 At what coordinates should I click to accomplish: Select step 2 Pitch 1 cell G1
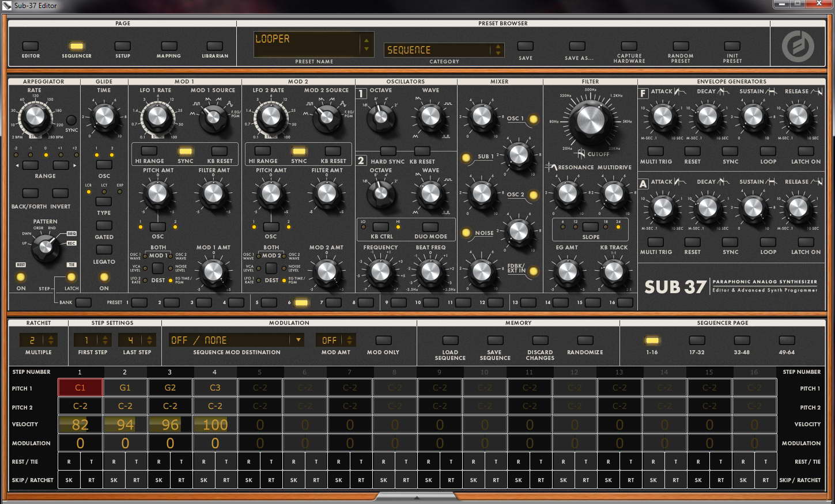pyautogui.click(x=125, y=388)
